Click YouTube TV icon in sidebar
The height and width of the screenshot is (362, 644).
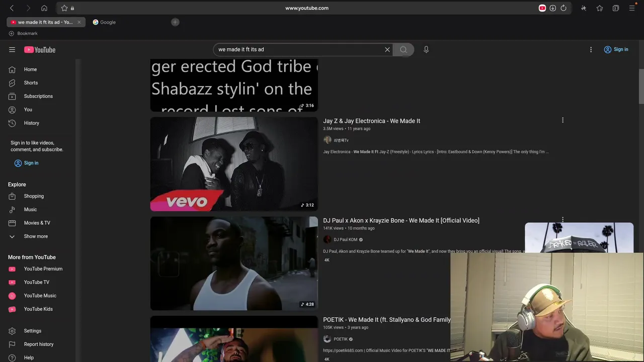(12, 282)
